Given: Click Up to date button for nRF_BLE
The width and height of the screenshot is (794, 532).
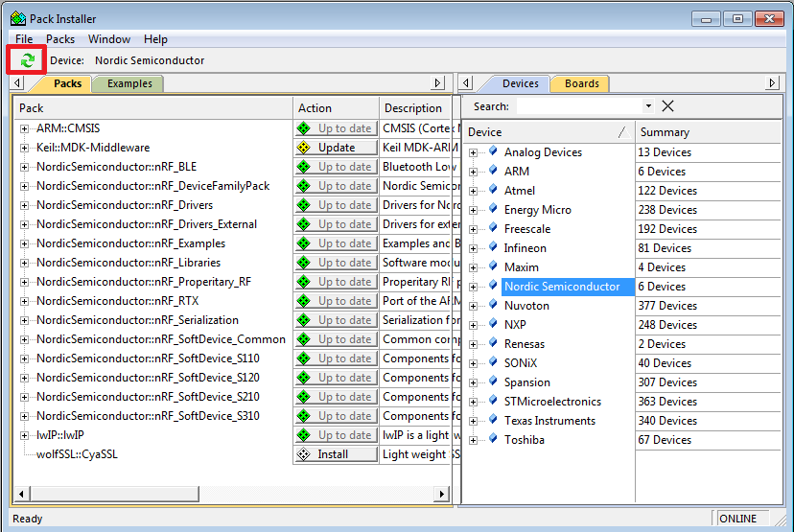Looking at the screenshot, I should [337, 167].
